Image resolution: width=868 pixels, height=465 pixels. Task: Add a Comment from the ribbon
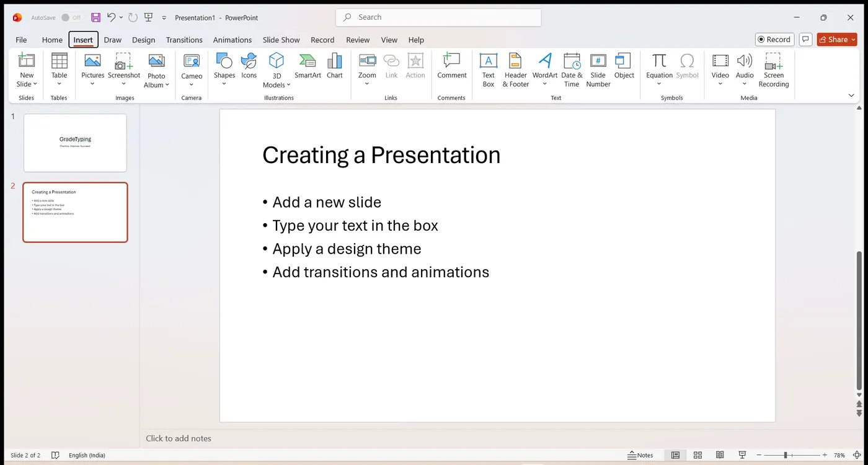pyautogui.click(x=451, y=66)
